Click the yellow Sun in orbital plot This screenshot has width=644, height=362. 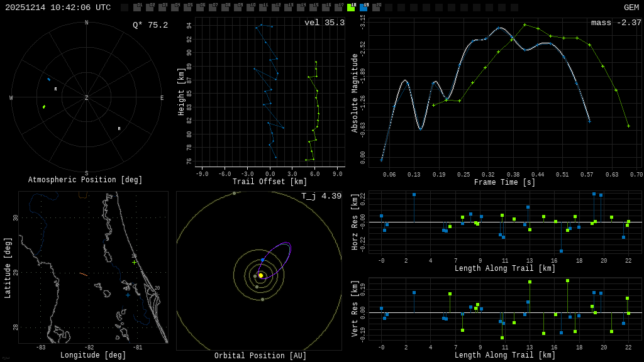click(260, 275)
